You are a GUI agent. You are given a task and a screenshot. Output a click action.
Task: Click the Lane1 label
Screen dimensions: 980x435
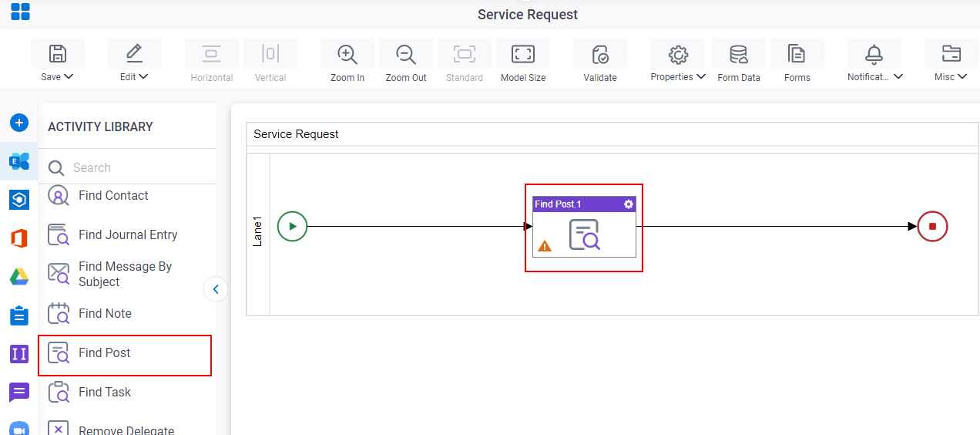click(x=258, y=231)
